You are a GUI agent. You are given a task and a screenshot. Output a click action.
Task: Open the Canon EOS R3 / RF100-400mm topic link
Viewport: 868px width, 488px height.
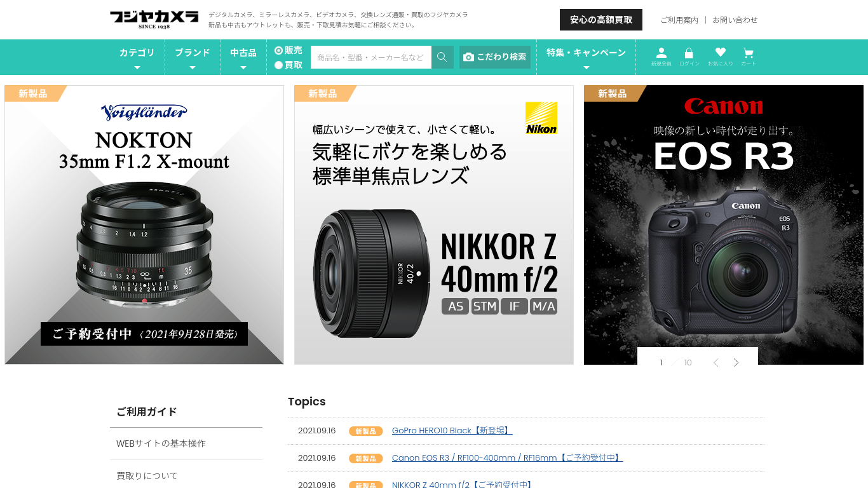point(507,458)
